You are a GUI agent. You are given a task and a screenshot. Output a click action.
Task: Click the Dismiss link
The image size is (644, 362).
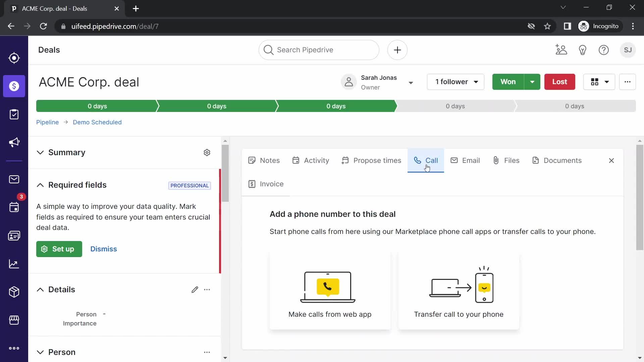tap(104, 248)
